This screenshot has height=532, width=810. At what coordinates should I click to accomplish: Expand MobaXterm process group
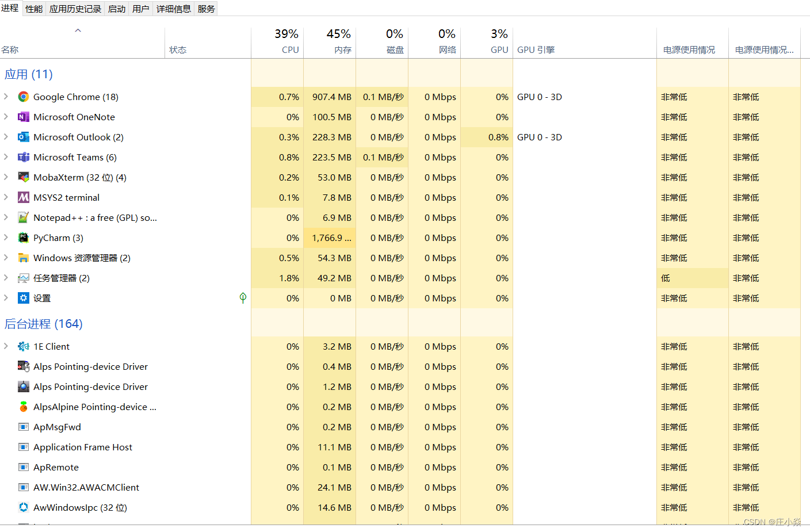(6, 177)
